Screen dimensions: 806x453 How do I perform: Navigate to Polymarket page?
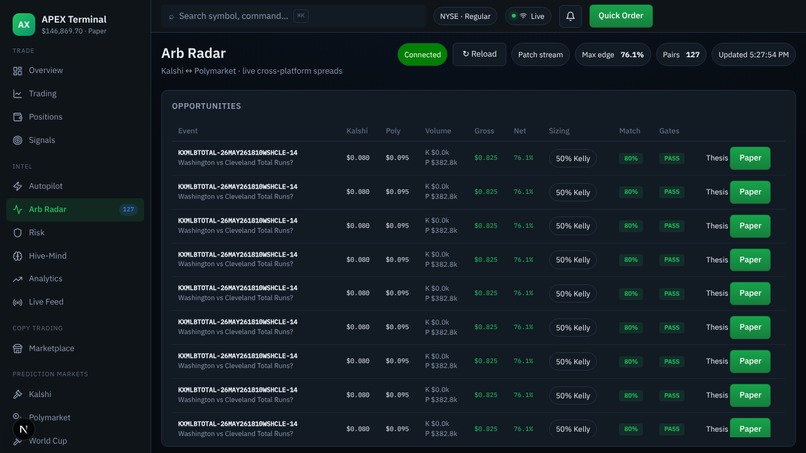75,418
